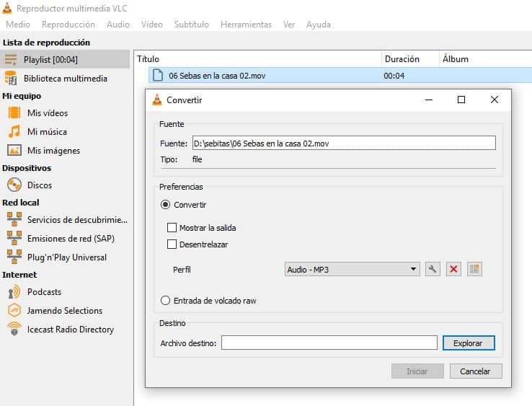
Task: Select Biblioteca multimedia entry
Action: pyautogui.click(x=65, y=79)
